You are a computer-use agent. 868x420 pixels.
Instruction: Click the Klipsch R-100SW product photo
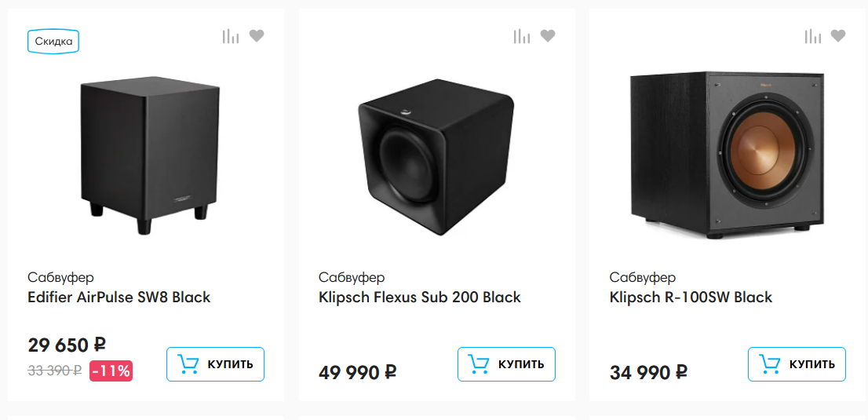coord(728,155)
